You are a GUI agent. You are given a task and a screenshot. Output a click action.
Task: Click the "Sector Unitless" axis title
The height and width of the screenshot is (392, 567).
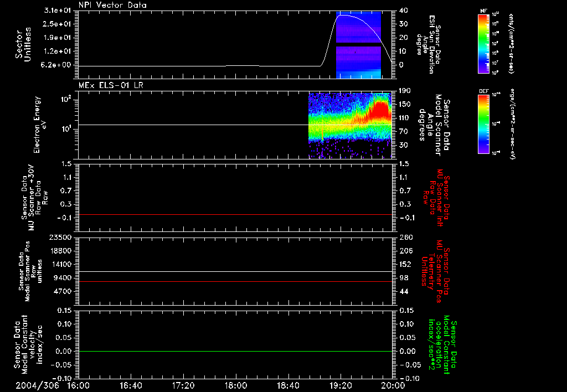tap(23, 44)
